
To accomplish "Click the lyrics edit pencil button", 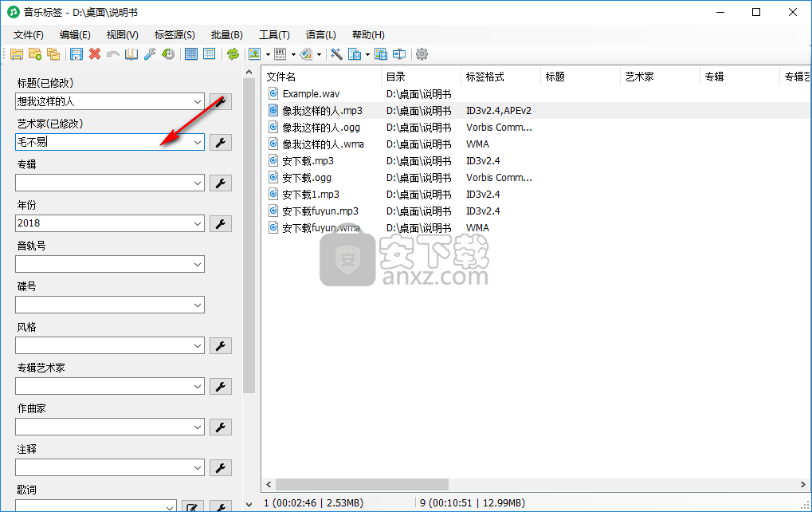I will point(192,506).
